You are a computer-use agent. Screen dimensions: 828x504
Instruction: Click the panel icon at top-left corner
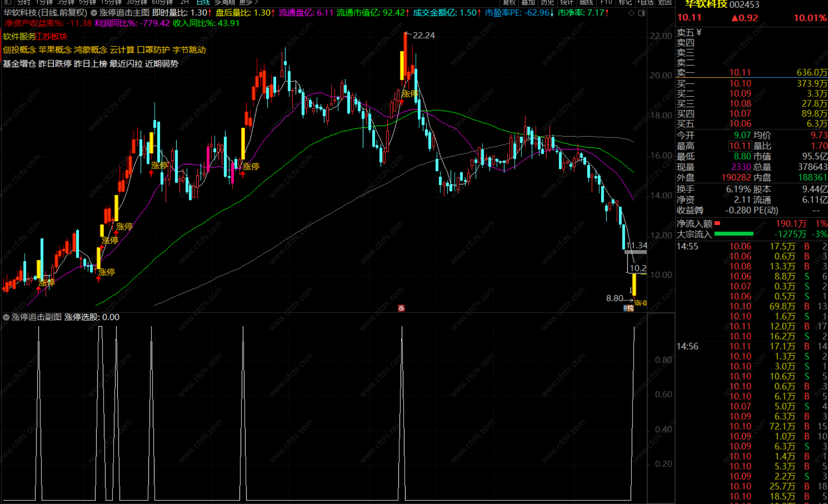[8, 2]
